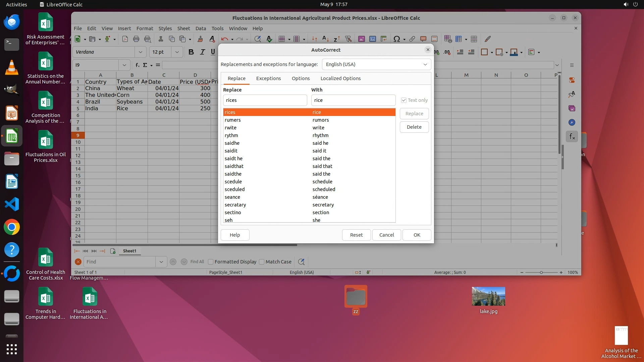The width and height of the screenshot is (644, 362).
Task: Open the font size dropdown
Action: point(177,52)
